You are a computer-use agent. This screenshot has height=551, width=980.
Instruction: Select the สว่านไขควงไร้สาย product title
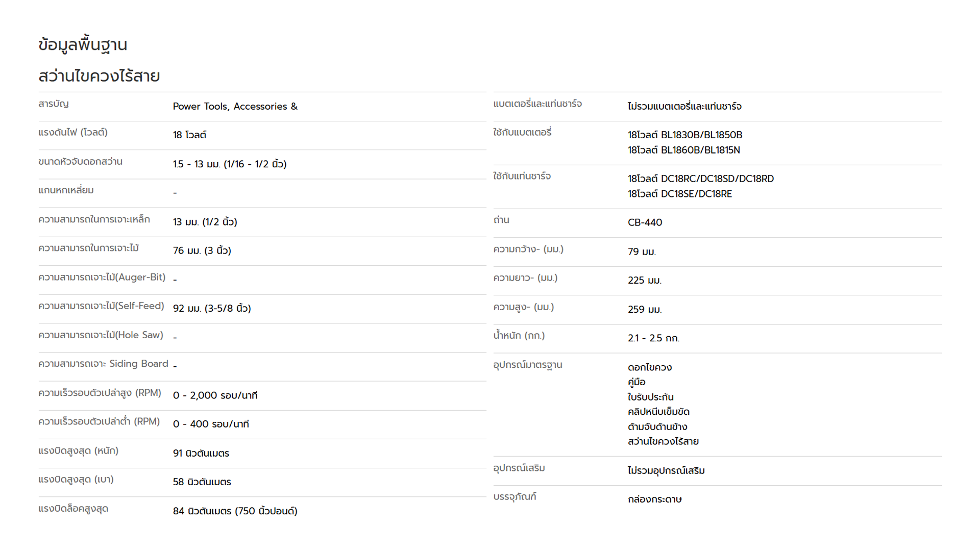coord(99,76)
